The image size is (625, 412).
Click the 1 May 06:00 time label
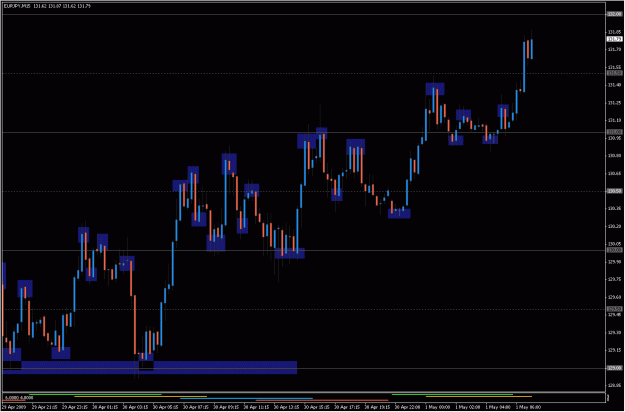point(531,407)
